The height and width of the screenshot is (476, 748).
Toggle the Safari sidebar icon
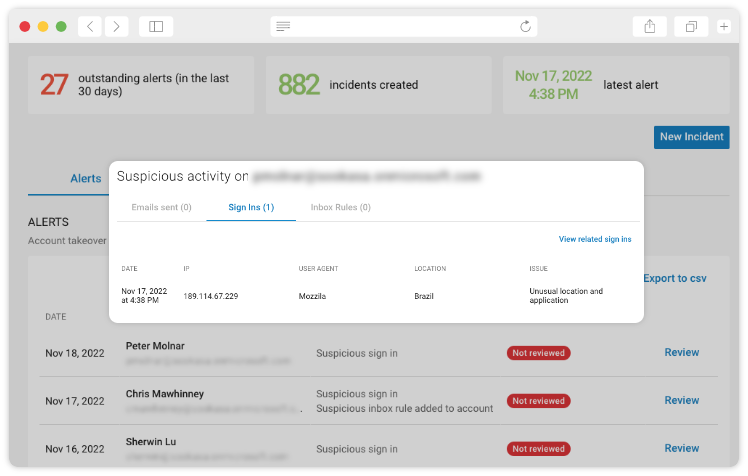click(155, 27)
